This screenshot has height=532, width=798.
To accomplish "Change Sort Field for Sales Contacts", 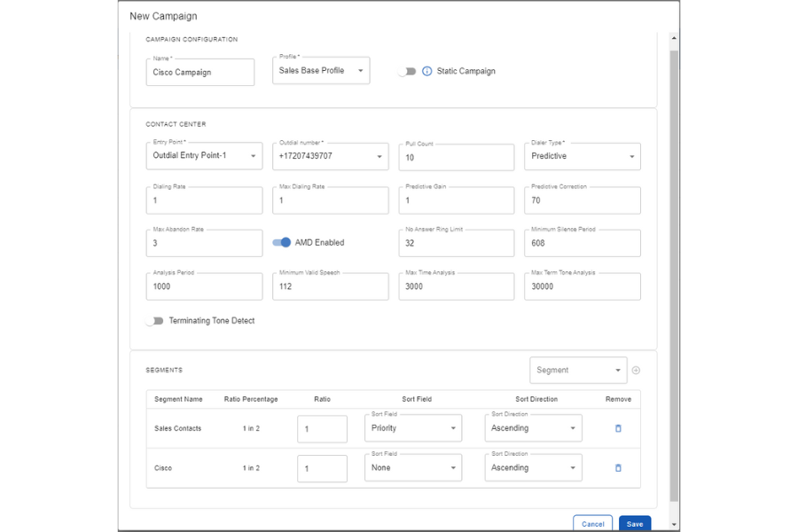I will tap(412, 428).
